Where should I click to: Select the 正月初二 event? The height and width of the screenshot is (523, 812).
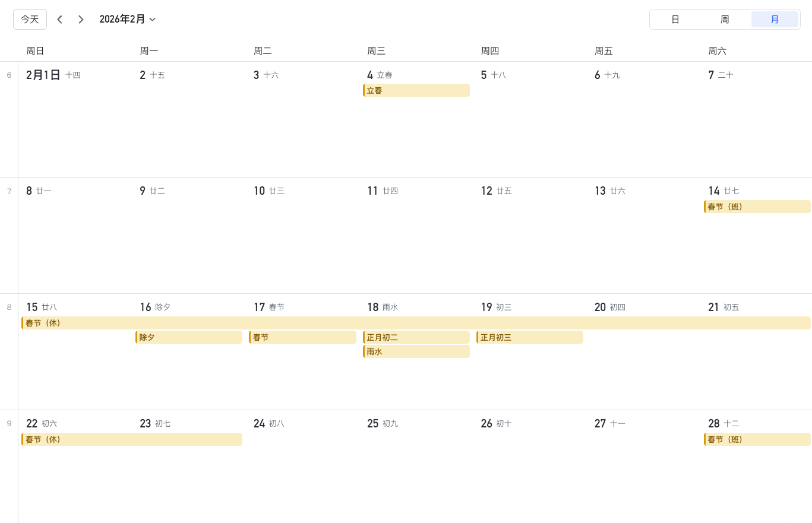[416, 337]
